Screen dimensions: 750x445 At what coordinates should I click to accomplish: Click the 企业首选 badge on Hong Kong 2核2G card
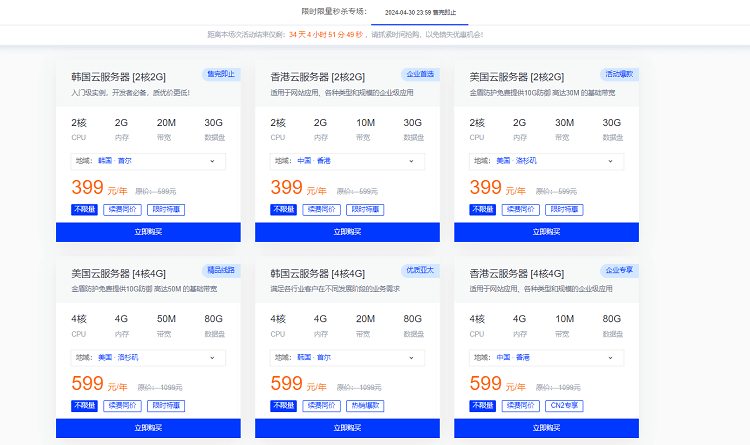click(420, 74)
